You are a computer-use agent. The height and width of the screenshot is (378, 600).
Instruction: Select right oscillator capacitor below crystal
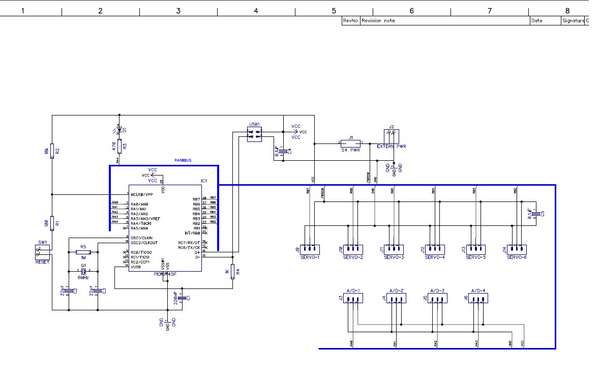point(98,291)
